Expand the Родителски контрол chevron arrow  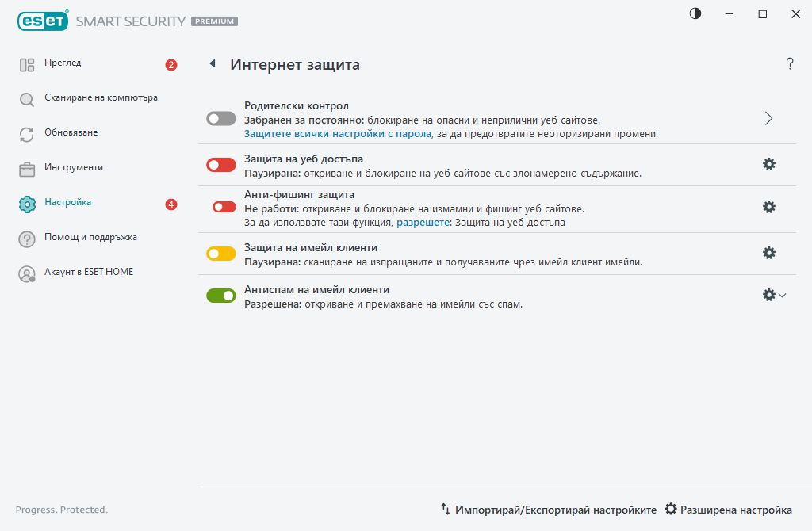(768, 118)
